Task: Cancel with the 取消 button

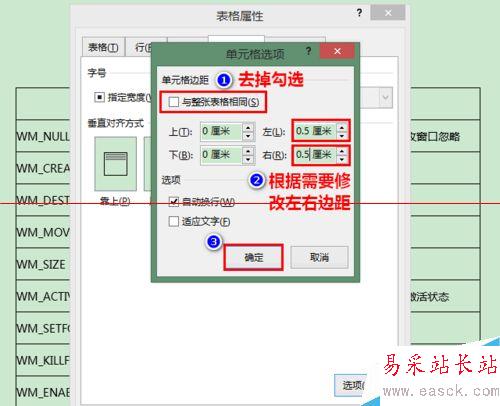Action: click(319, 257)
